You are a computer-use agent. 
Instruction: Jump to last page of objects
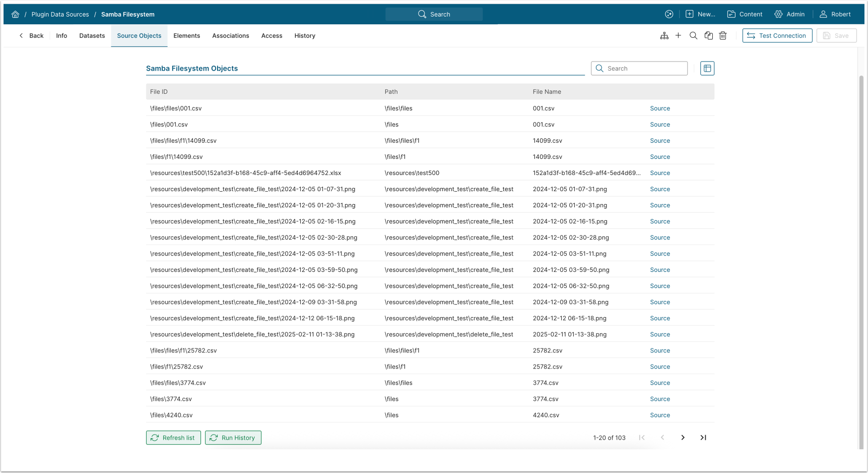point(703,438)
